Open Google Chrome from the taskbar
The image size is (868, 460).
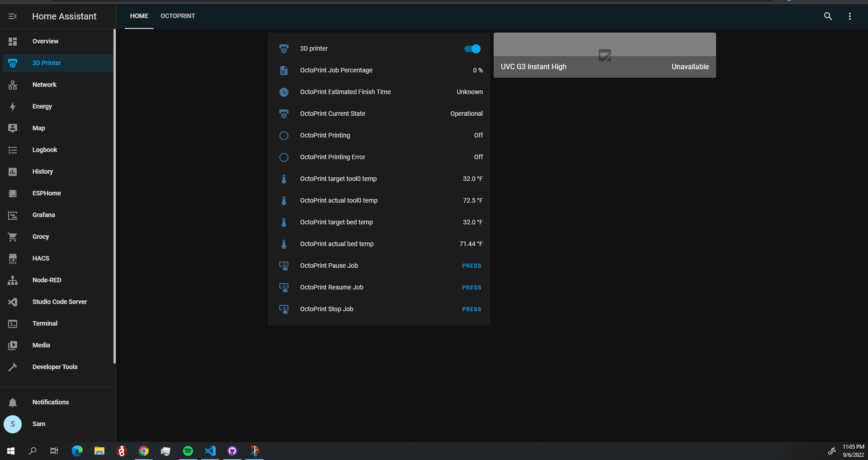pyautogui.click(x=144, y=451)
